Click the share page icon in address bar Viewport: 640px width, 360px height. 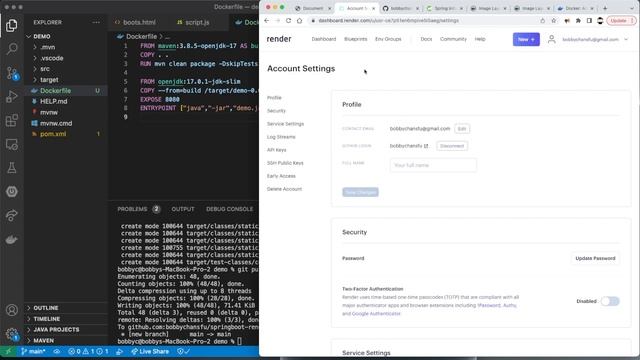(542, 20)
